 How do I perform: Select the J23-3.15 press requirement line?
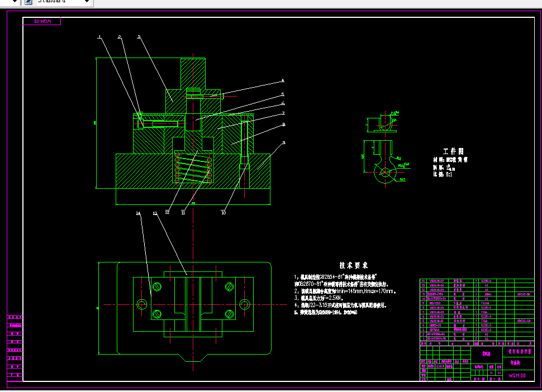(340, 305)
